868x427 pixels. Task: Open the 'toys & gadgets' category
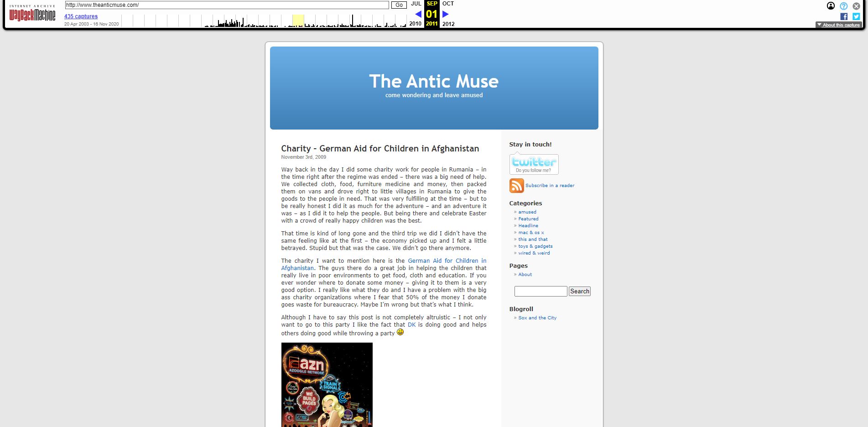coord(535,246)
